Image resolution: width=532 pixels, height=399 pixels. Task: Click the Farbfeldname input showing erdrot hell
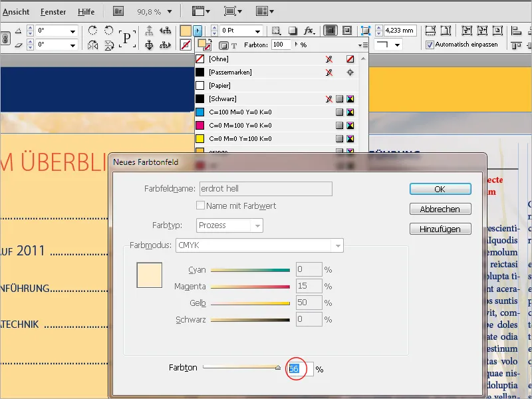pos(266,189)
